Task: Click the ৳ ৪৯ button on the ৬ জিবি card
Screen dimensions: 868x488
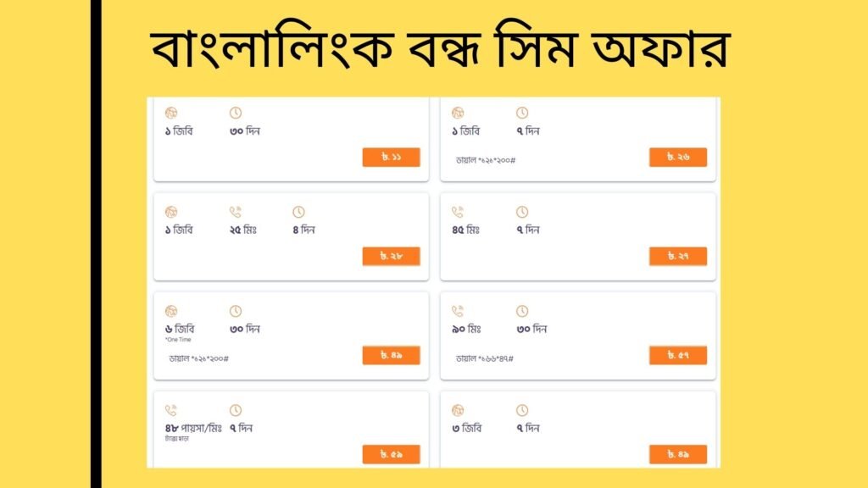Action: coord(392,354)
